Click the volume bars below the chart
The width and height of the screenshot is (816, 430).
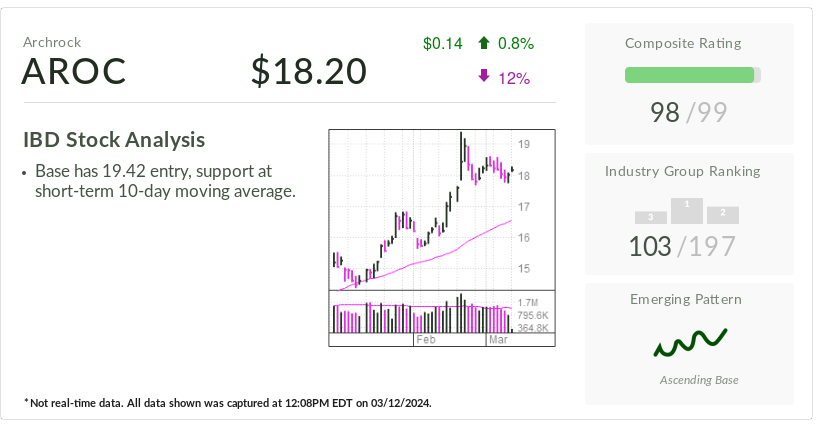click(x=422, y=314)
